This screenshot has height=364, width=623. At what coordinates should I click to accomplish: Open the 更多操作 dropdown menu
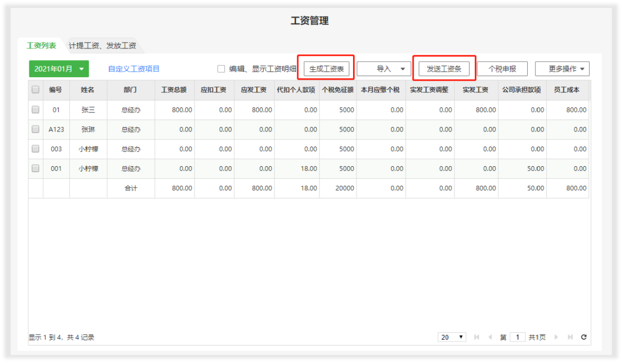562,69
